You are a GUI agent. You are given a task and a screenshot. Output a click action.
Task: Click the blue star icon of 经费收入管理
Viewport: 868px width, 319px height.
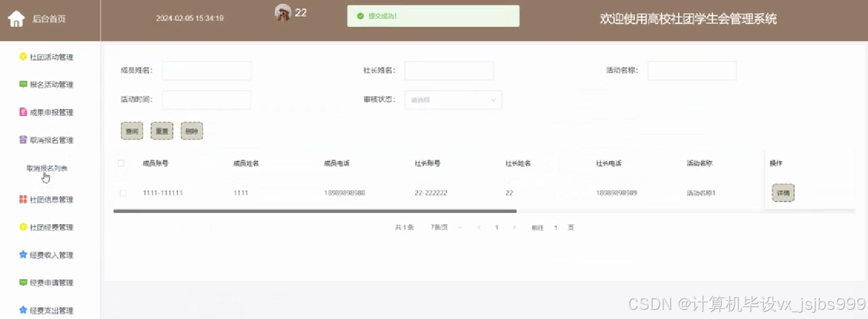23,255
